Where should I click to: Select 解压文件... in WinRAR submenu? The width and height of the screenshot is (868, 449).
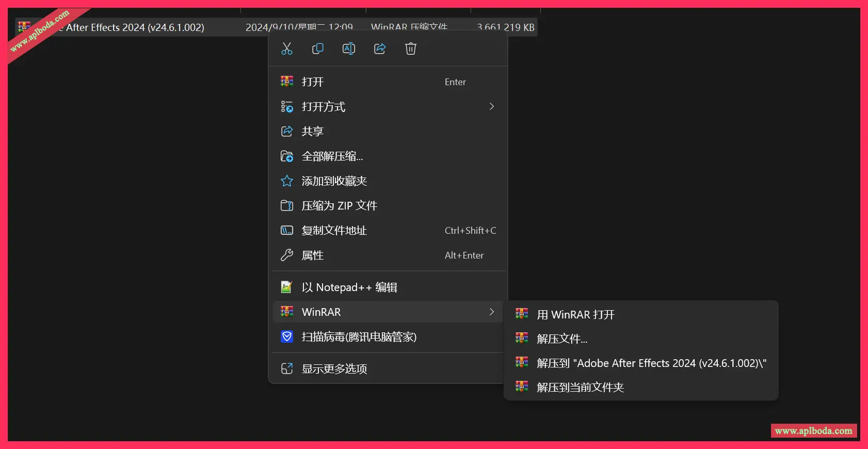[641, 339]
